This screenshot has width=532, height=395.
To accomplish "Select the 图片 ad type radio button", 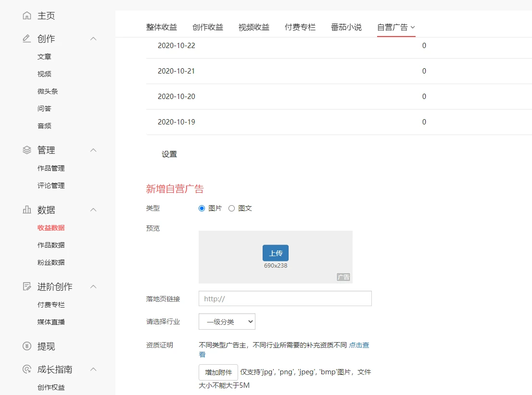I will (x=202, y=208).
